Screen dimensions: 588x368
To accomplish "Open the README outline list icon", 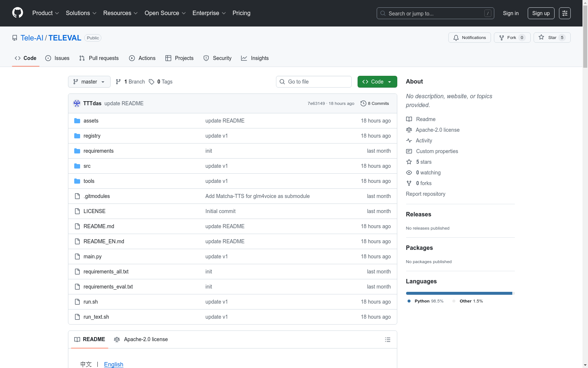I will click(x=387, y=340).
